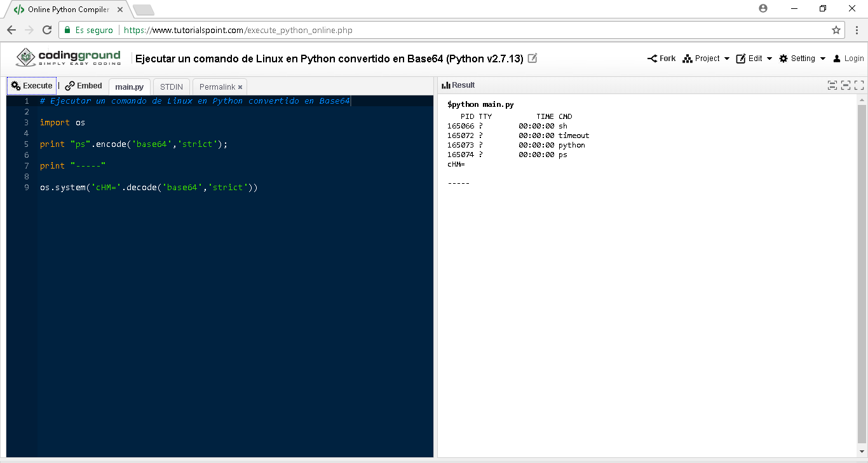Open the Login link
The width and height of the screenshot is (868, 463).
[849, 59]
